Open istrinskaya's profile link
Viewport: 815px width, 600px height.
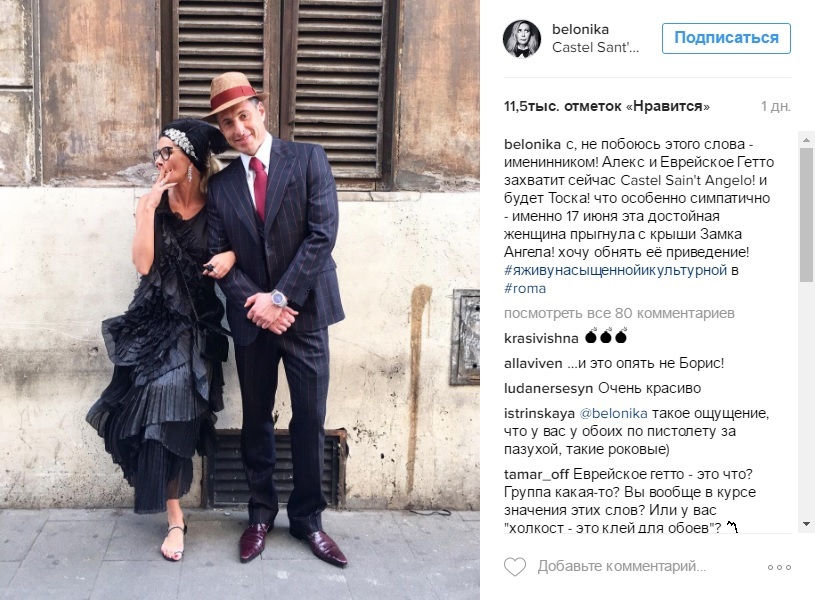[x=540, y=413]
